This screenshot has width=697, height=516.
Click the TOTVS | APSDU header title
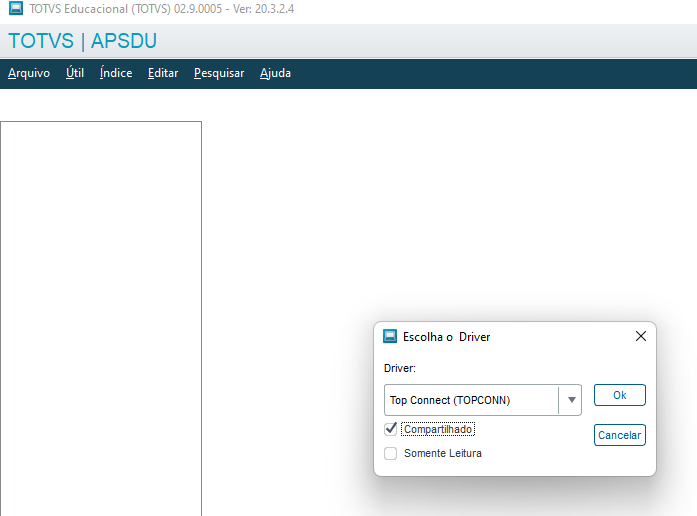point(82,42)
